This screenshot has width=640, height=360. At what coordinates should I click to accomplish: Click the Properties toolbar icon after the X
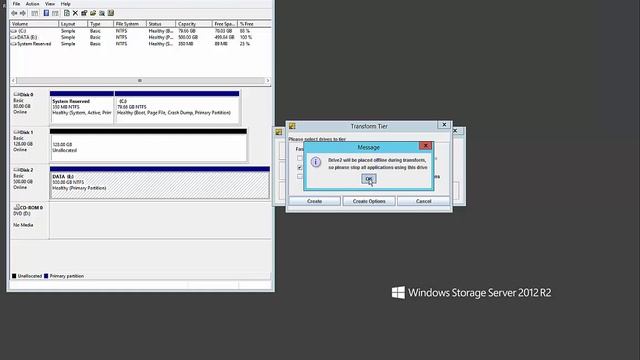84,13
